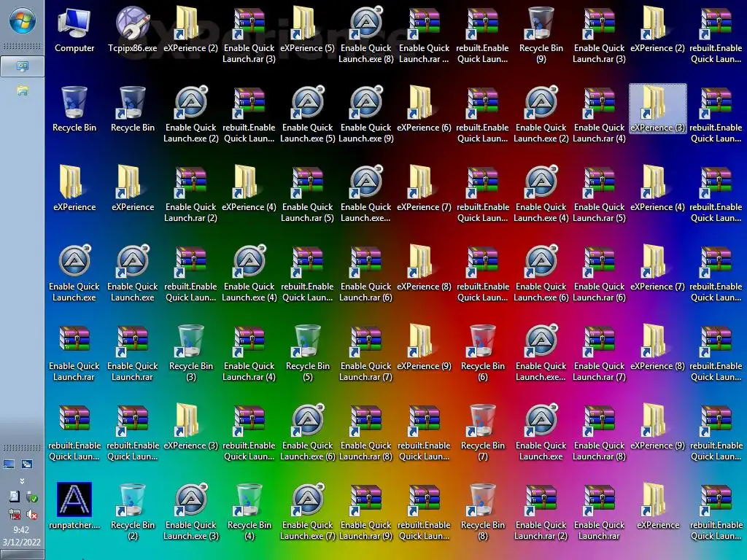Click the active taskbar window button

23,66
